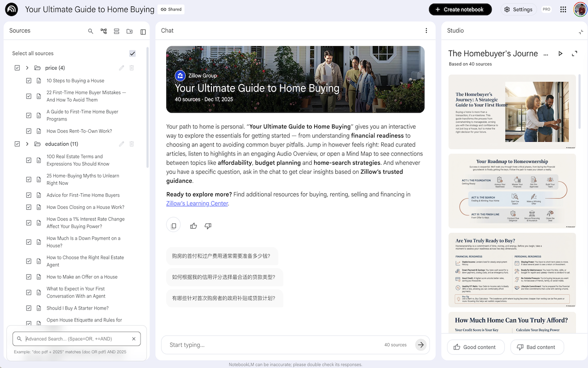The height and width of the screenshot is (368, 588).
Task: Focus the Advanced Search input field
Action: pos(76,339)
